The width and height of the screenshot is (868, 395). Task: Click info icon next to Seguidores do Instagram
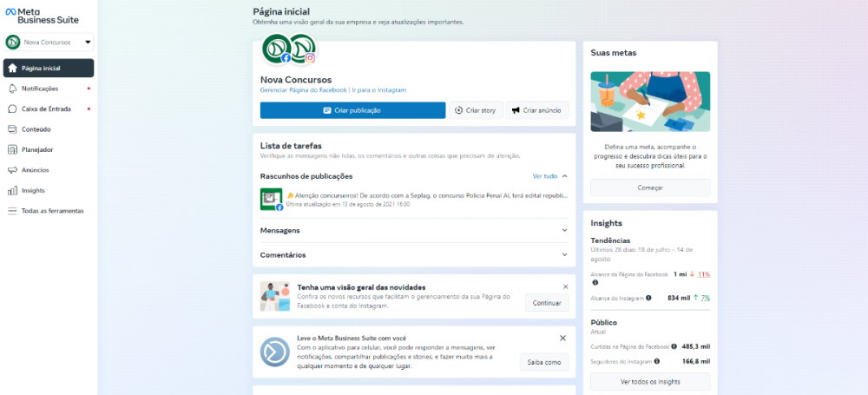[x=657, y=361]
